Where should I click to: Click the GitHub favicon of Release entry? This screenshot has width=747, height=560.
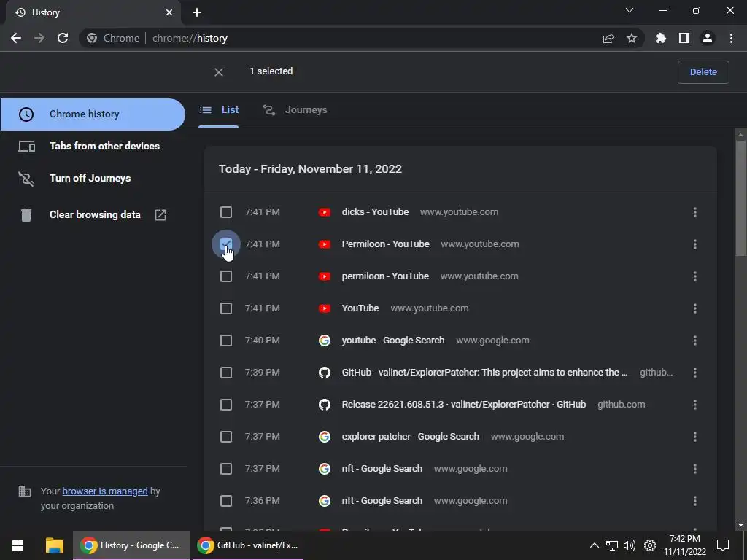coord(325,405)
